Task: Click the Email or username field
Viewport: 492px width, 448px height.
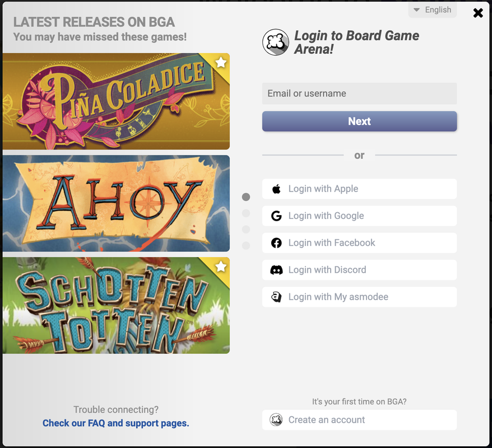Action: [x=359, y=94]
